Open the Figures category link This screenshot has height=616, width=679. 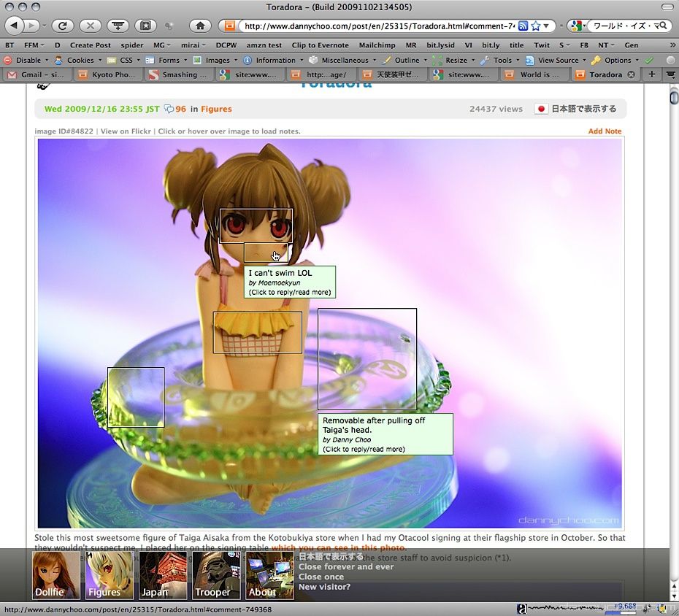click(x=216, y=109)
